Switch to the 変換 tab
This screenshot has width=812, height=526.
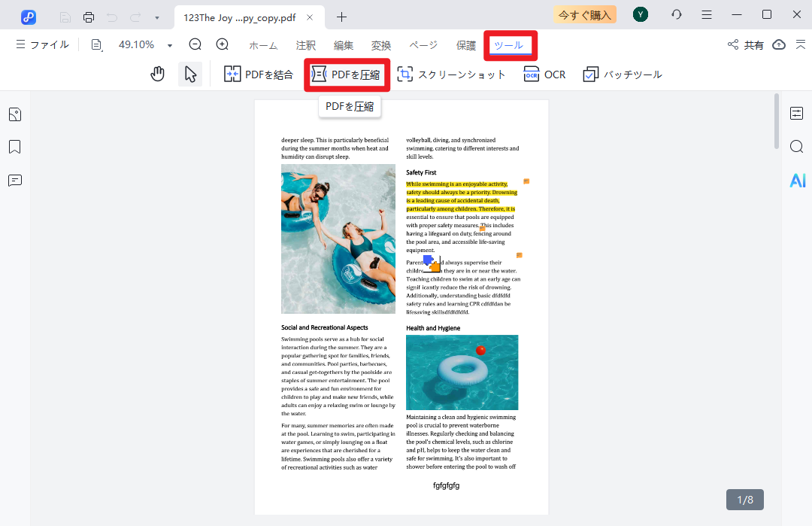(381, 45)
